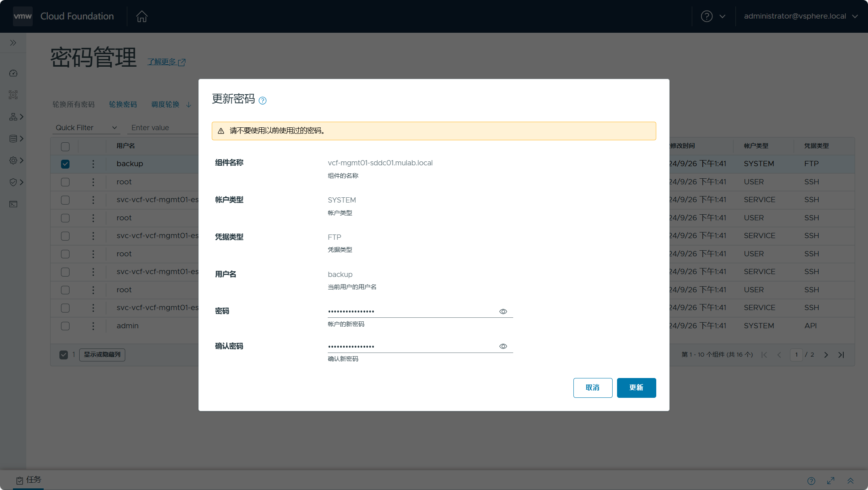Expand the sidebar with the double chevron
Image resolution: width=868 pixels, height=490 pixels.
[x=13, y=43]
